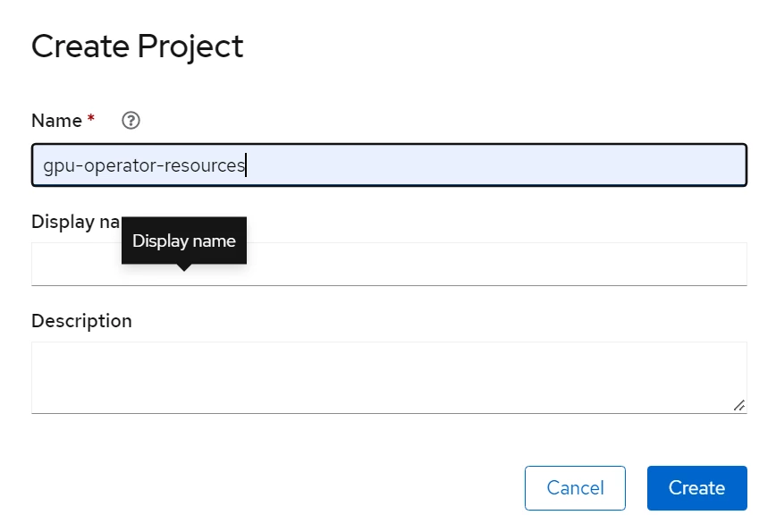Cancel the Create Project dialog
Viewport: 776px width, 532px height.
coord(575,488)
